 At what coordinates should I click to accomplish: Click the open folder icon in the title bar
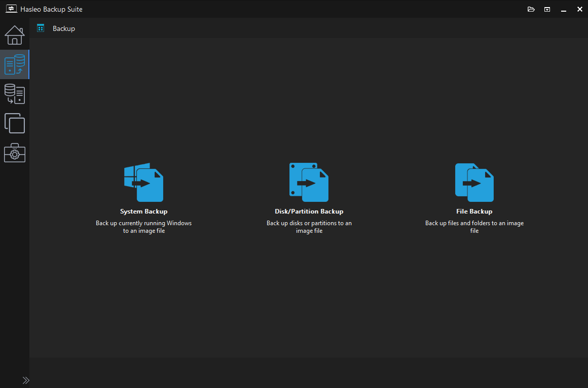point(531,9)
